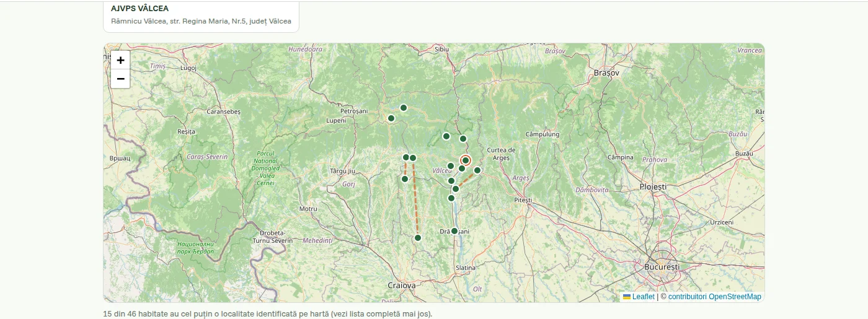Click the Câmpulung label on the map
The width and height of the screenshot is (868, 319).
542,134
